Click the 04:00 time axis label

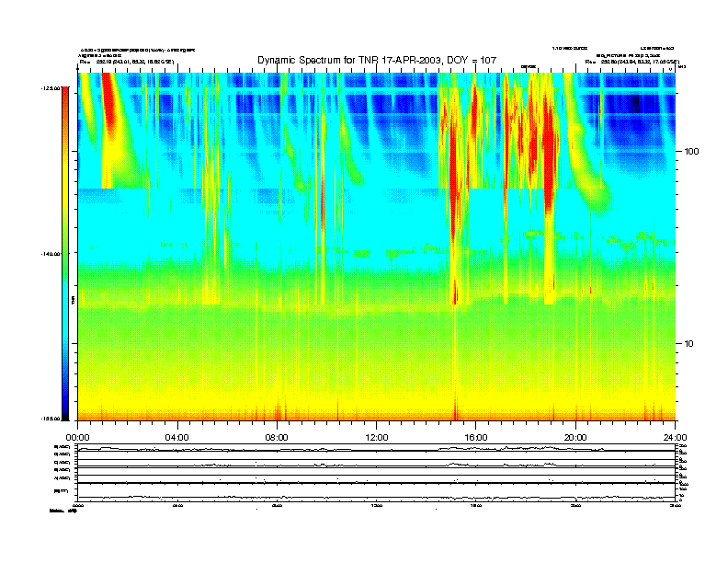click(177, 437)
